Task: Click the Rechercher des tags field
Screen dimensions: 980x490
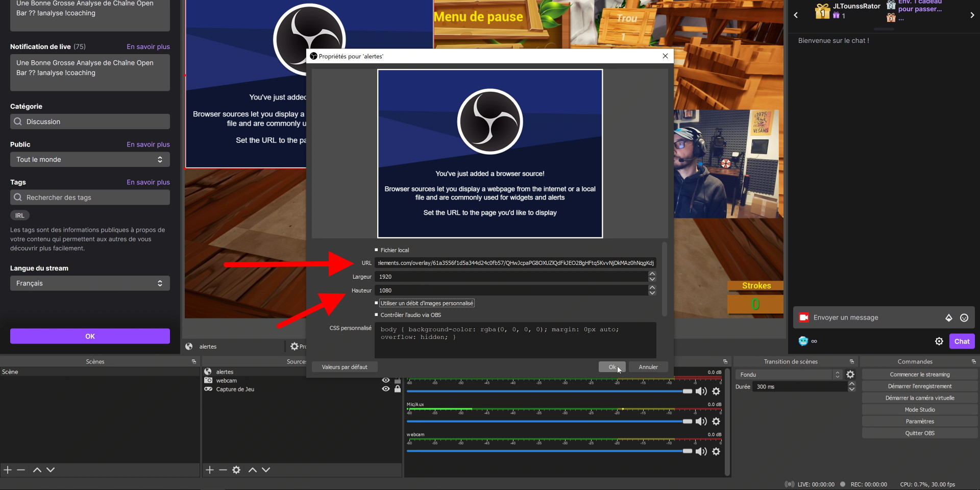Action: [90, 198]
